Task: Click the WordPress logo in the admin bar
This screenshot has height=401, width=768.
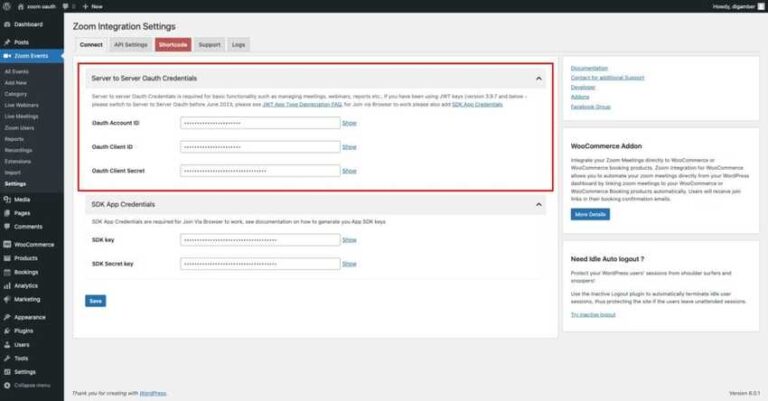Action: click(x=6, y=6)
